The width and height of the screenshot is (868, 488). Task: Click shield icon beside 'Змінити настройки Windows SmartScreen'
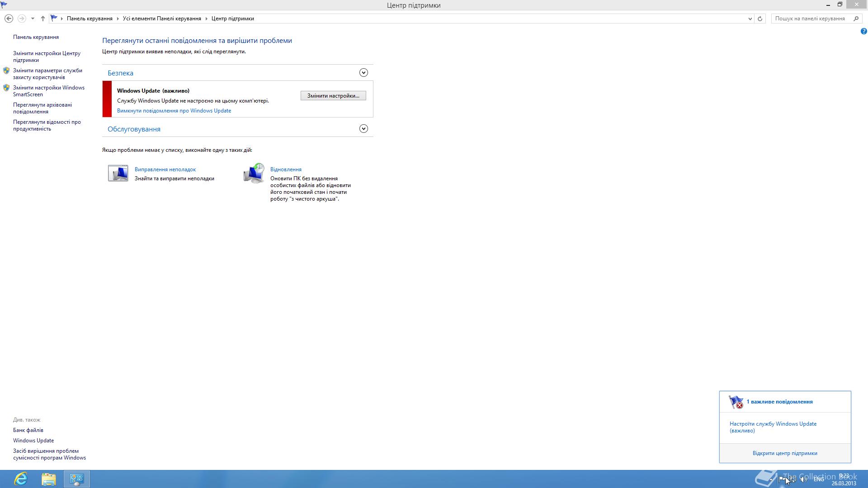pyautogui.click(x=6, y=88)
